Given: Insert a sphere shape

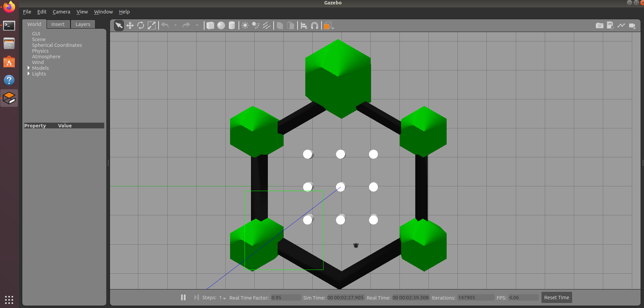Looking at the screenshot, I should pos(221,26).
